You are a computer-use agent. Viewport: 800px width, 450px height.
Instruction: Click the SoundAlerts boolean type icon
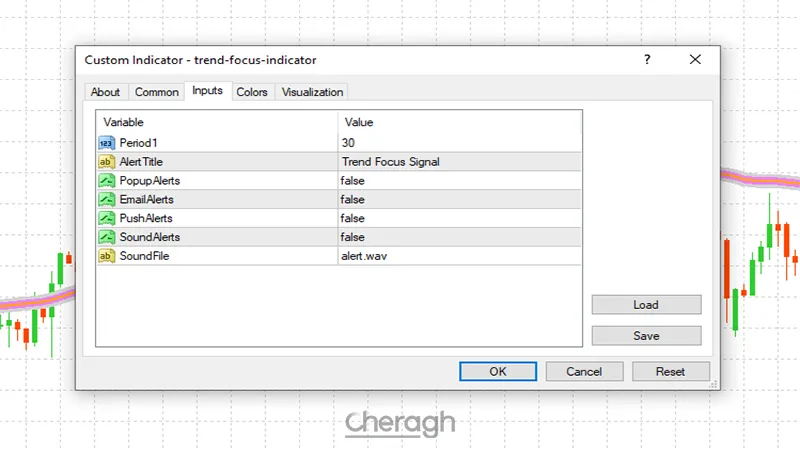pos(106,237)
